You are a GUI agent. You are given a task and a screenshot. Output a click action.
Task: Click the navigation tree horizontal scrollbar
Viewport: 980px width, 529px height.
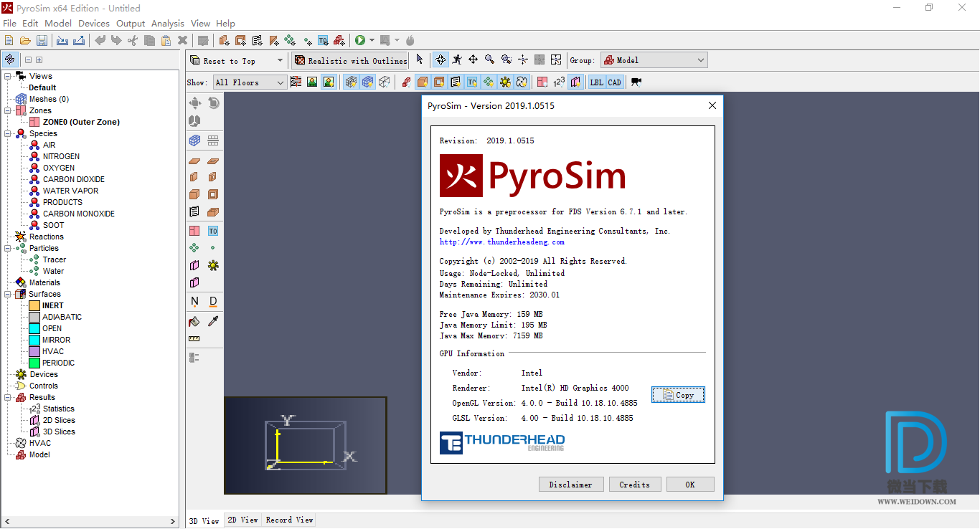(89, 521)
